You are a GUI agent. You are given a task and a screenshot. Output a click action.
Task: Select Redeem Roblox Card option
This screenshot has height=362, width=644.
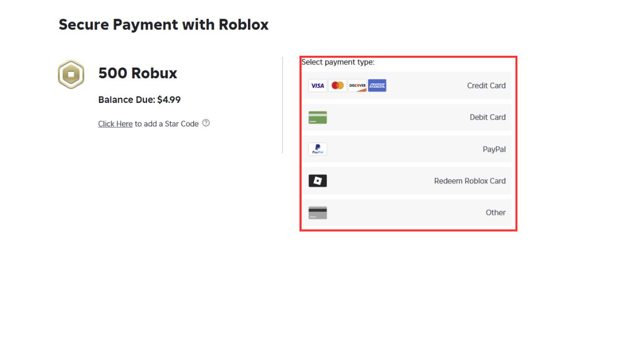tap(407, 181)
